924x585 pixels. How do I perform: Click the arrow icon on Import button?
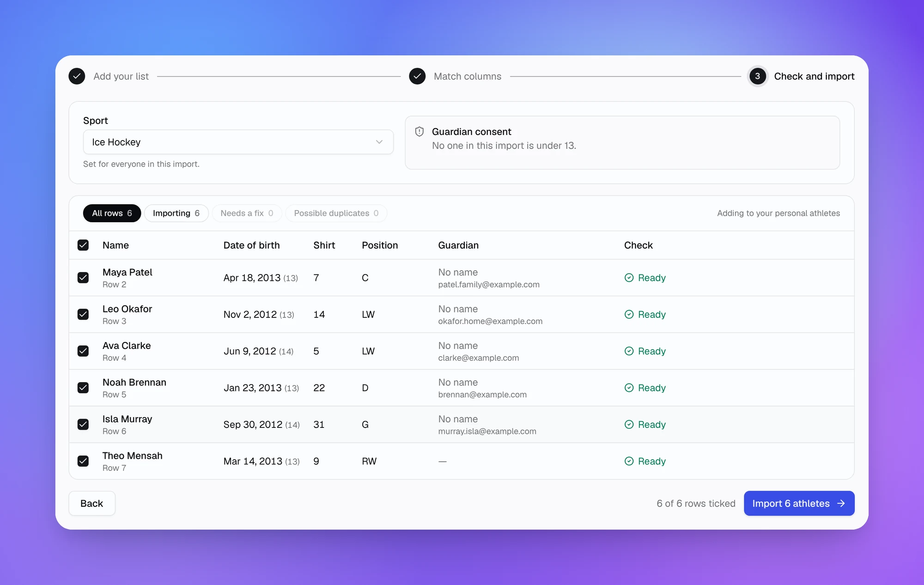tap(841, 503)
